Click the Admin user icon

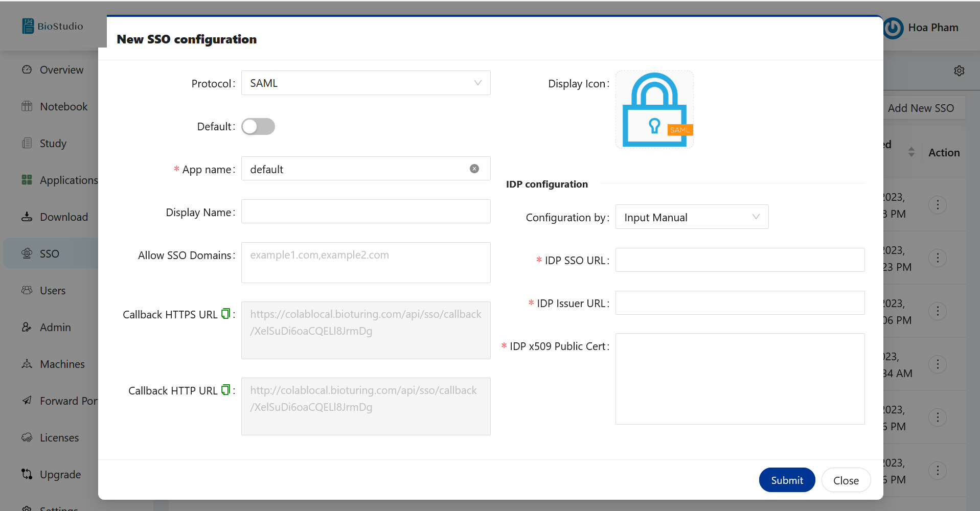pyautogui.click(x=27, y=327)
